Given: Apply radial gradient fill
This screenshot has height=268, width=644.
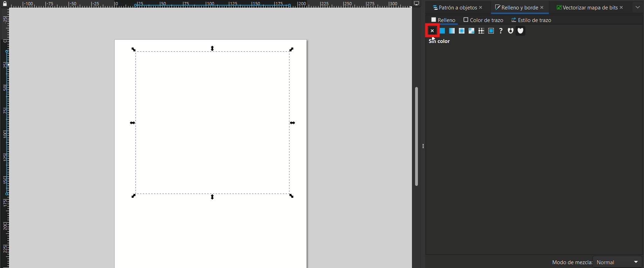Looking at the screenshot, I should click(462, 31).
